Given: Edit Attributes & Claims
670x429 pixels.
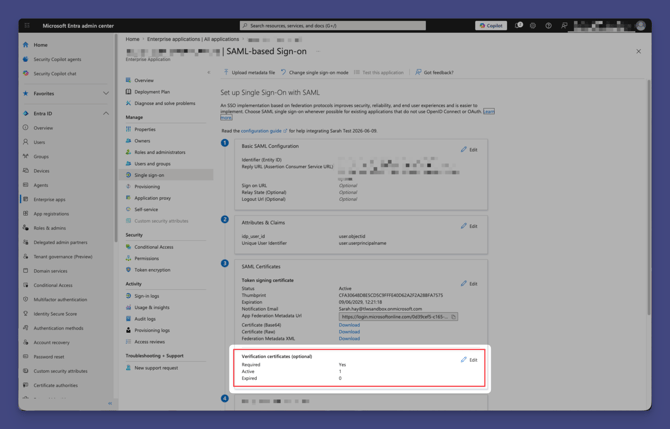Looking at the screenshot, I should coord(469,226).
